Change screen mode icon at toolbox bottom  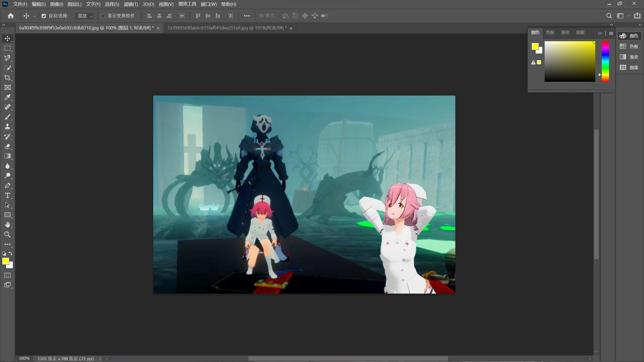(x=8, y=285)
